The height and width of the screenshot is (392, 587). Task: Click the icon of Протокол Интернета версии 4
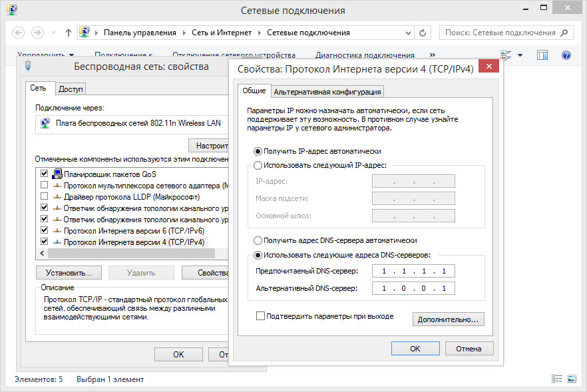(x=57, y=242)
